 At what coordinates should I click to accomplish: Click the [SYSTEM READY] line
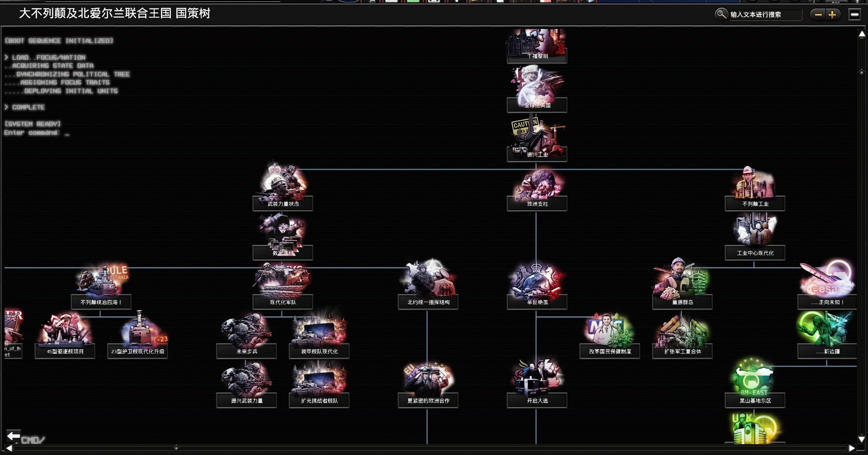[x=32, y=124]
